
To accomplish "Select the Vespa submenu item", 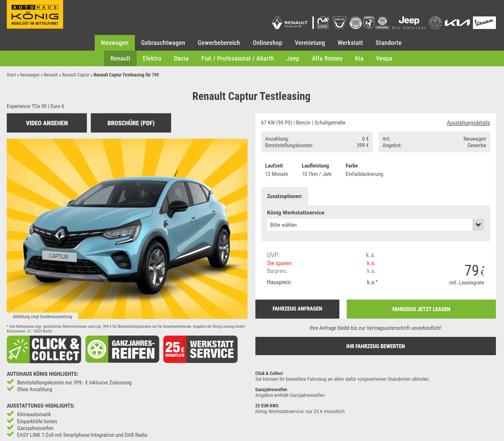I will pos(384,58).
